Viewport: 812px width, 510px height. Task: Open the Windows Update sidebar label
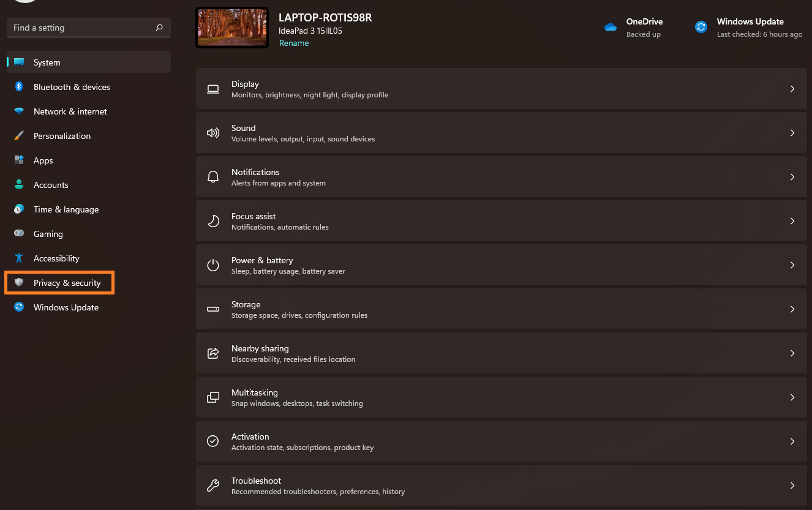click(66, 307)
